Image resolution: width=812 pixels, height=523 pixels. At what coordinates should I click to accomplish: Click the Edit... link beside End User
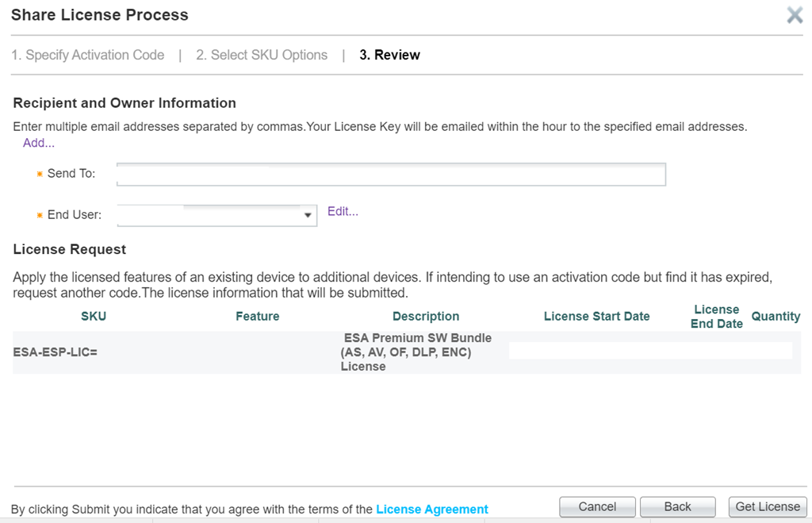coord(343,211)
